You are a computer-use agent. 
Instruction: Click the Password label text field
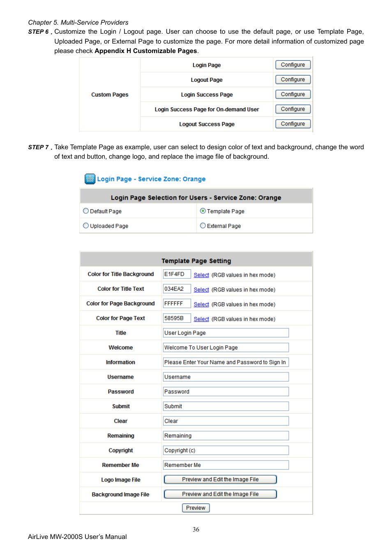[x=226, y=392]
